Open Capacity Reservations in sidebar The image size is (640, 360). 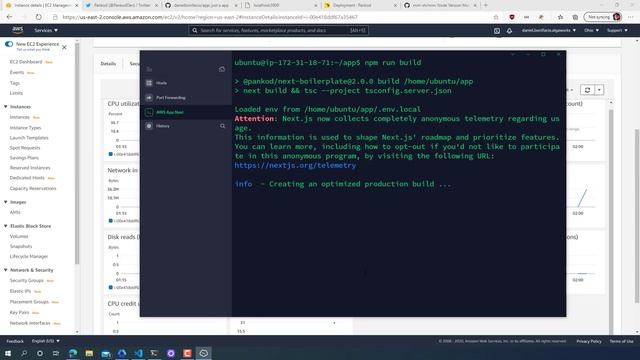(x=33, y=188)
